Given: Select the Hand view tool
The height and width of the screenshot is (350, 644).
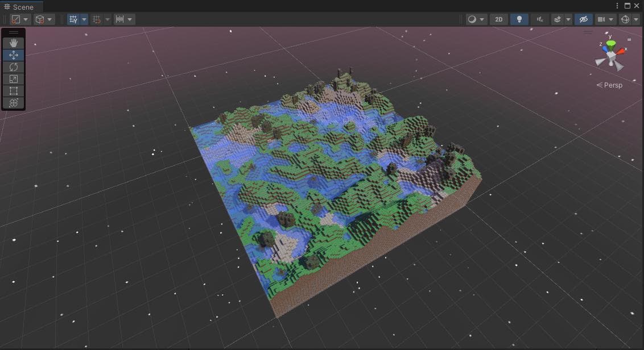Looking at the screenshot, I should click(14, 43).
